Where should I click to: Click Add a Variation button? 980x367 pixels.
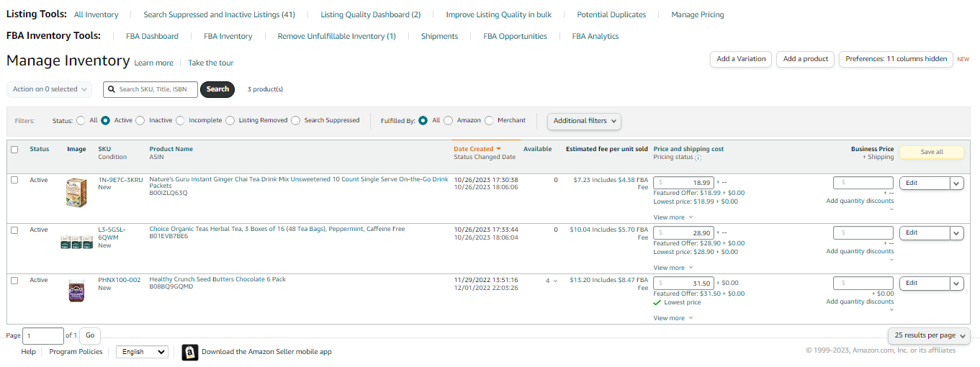click(x=741, y=59)
